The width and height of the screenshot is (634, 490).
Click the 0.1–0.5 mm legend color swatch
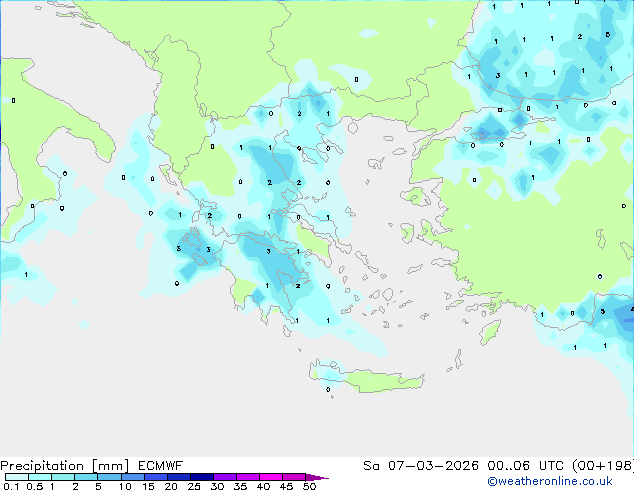pos(17,477)
